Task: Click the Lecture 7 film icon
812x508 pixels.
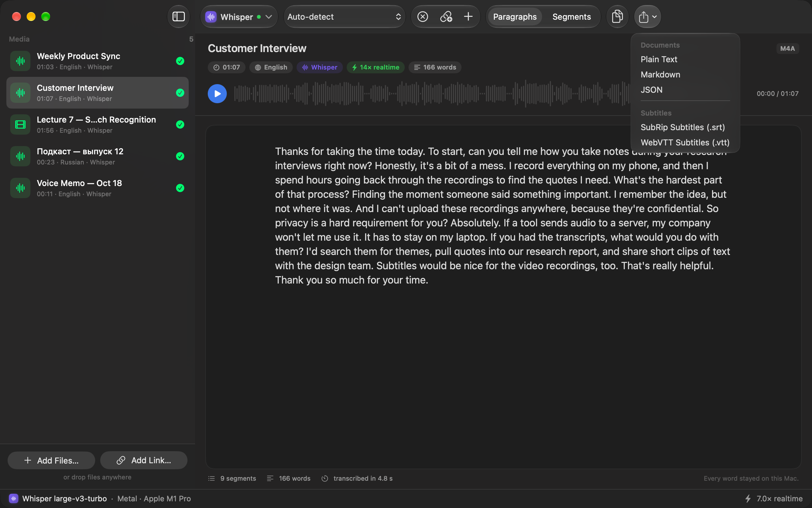Action: click(x=20, y=124)
